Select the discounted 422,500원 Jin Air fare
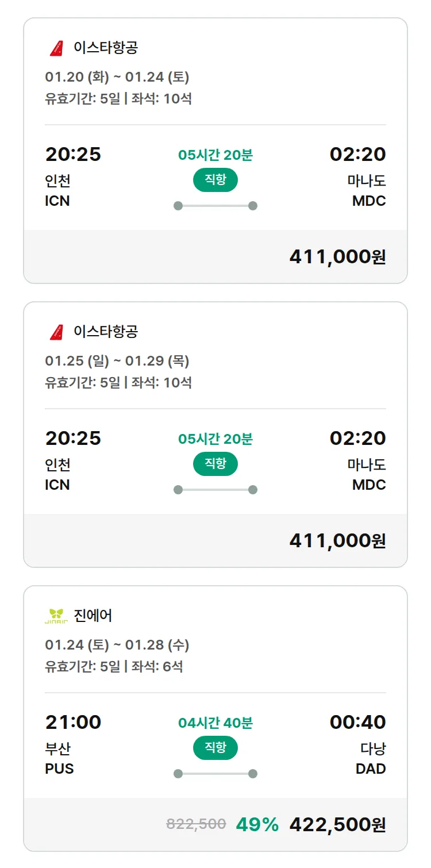The height and width of the screenshot is (868, 431). (x=337, y=825)
